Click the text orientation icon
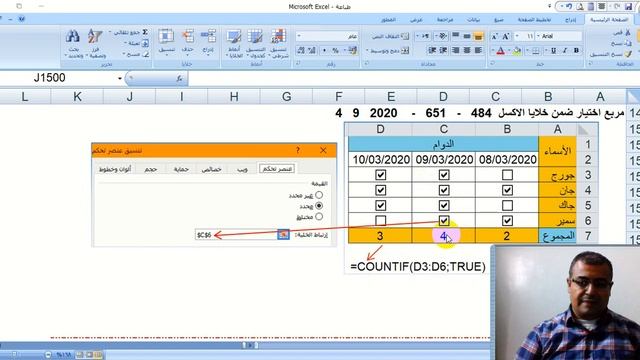The height and width of the screenshot is (360, 640). coord(442,36)
